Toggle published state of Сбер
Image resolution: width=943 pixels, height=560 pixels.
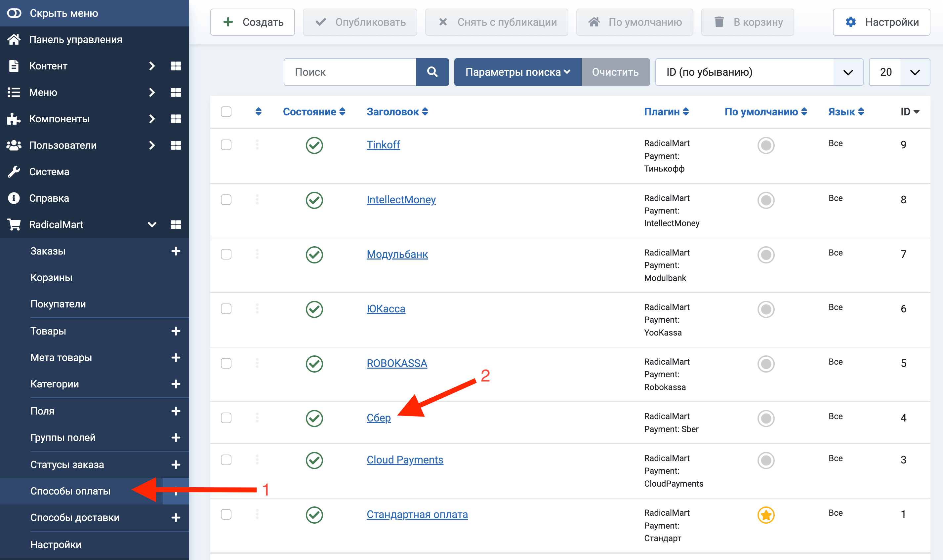click(314, 419)
